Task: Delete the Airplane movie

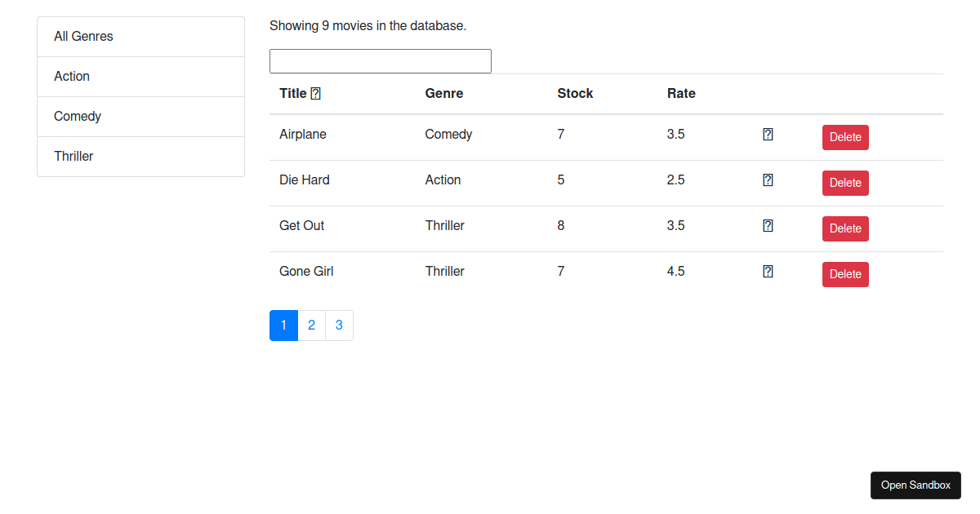Action: [845, 137]
